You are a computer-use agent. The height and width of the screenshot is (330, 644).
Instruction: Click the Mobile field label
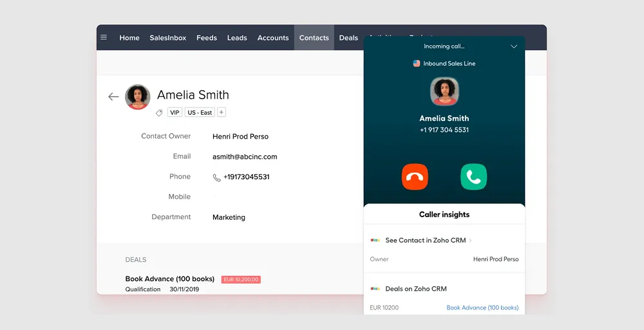click(180, 197)
